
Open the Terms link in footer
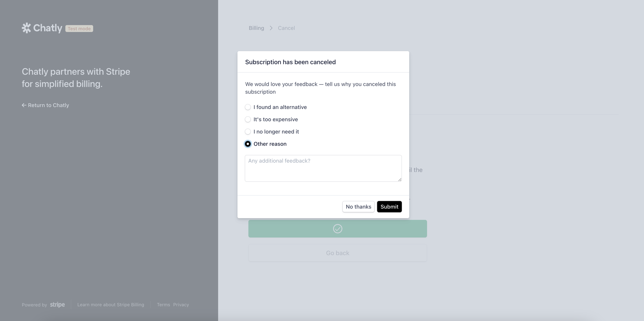click(163, 305)
